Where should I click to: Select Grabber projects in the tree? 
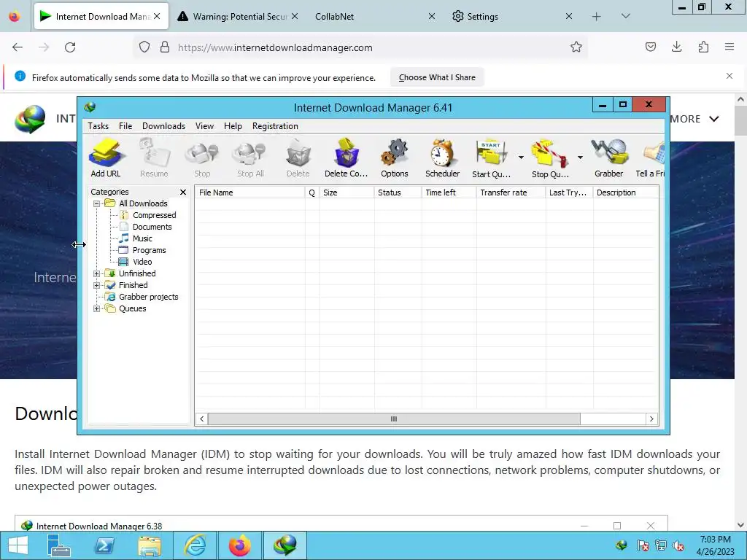(148, 297)
